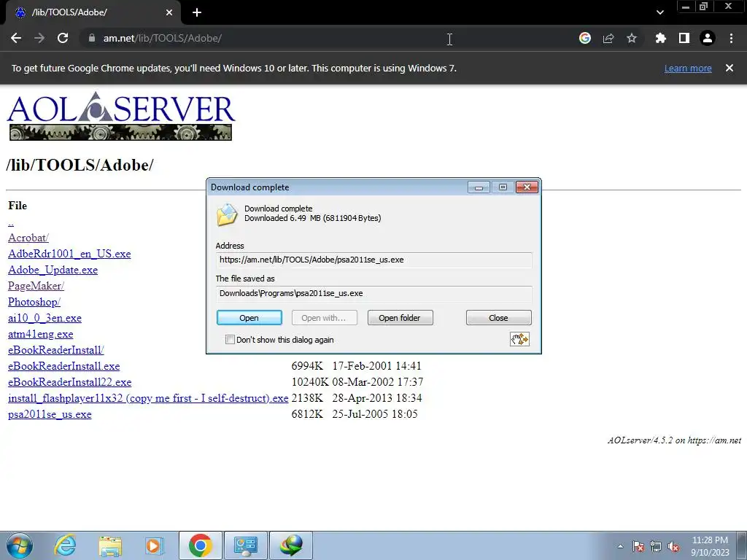
Task: Close the /lib/TOOLS/Adobe/ tab
Action: (x=169, y=12)
